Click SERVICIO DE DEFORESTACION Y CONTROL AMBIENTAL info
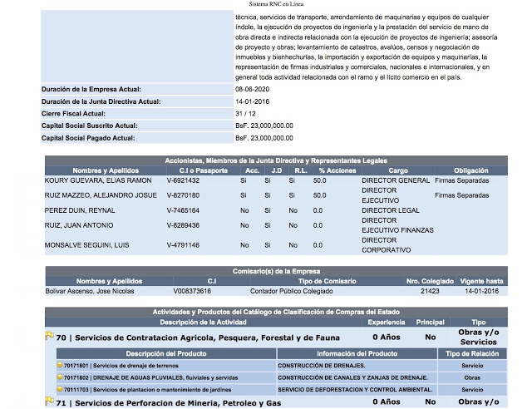Image resolution: width=532 pixels, height=409 pixels. (x=355, y=390)
